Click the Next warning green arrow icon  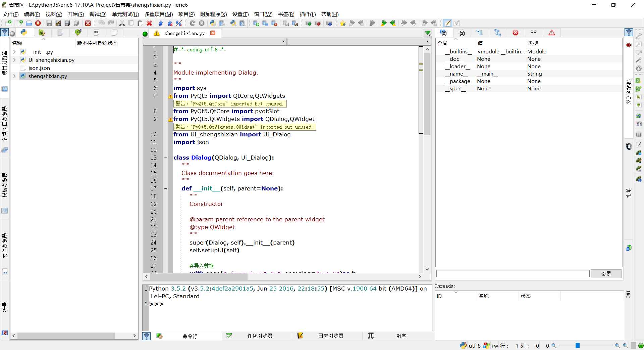pyautogui.click(x=383, y=23)
